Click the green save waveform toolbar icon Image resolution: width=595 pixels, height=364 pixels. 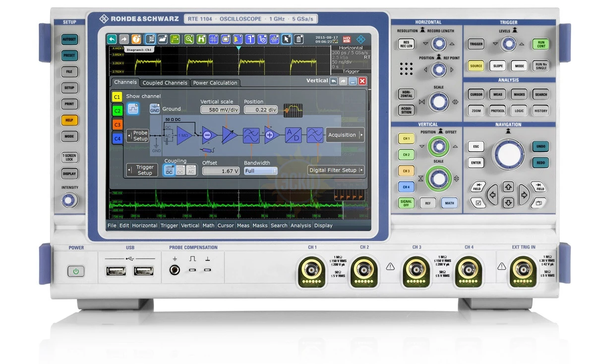[175, 39]
